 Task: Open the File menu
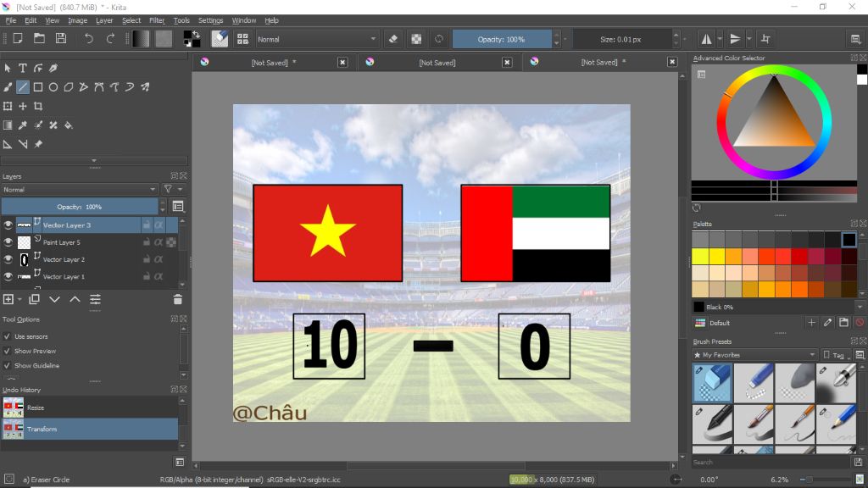[x=10, y=20]
